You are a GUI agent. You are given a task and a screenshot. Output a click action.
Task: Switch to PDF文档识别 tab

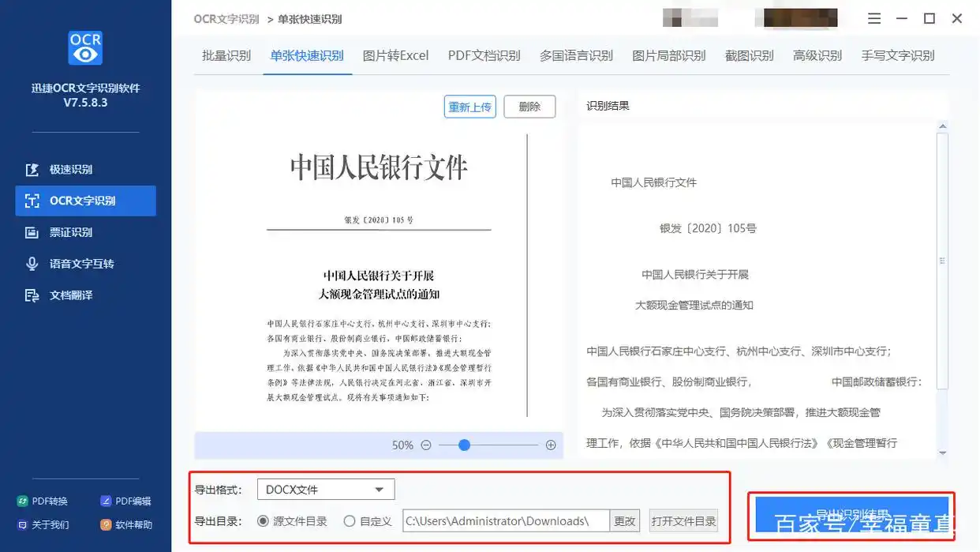(x=484, y=55)
